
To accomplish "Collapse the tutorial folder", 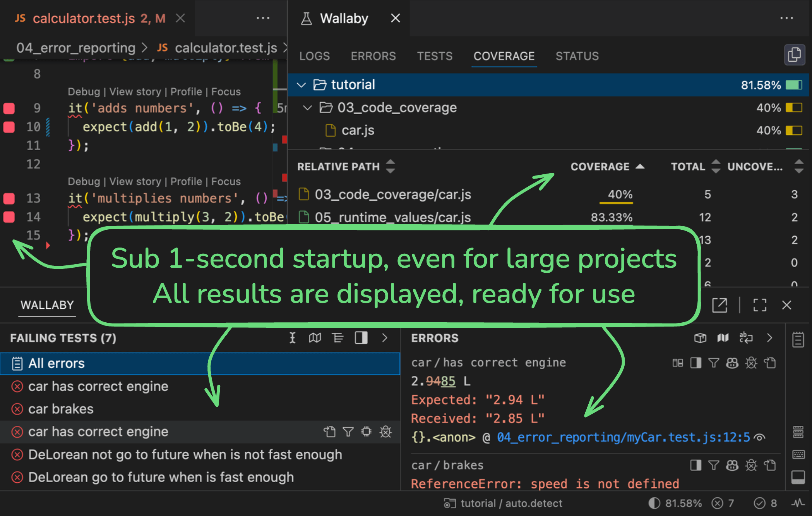I will pos(302,85).
